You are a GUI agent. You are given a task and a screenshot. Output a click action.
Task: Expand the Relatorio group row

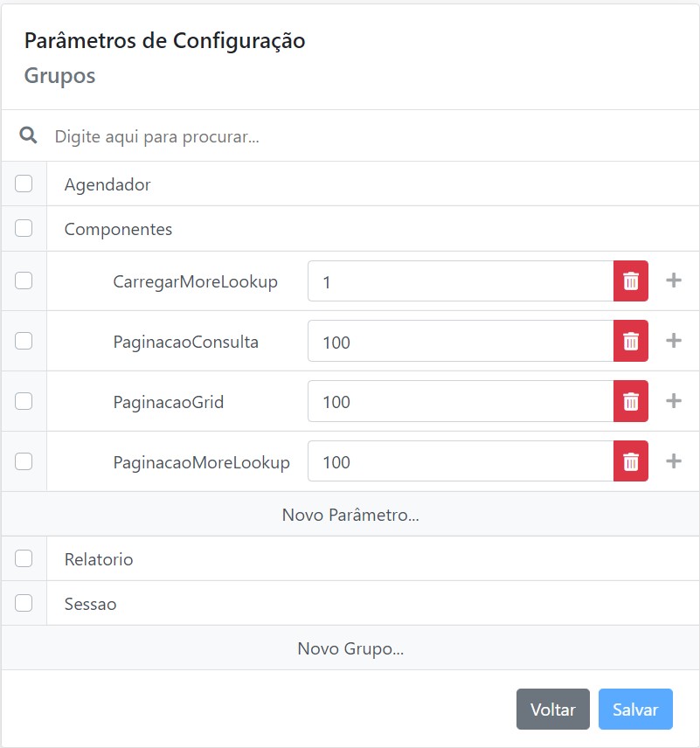tap(99, 559)
